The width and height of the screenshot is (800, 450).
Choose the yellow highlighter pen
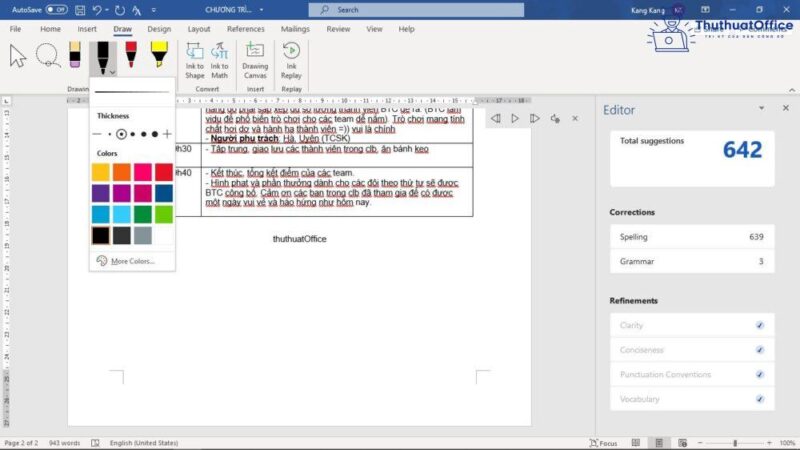point(159,56)
